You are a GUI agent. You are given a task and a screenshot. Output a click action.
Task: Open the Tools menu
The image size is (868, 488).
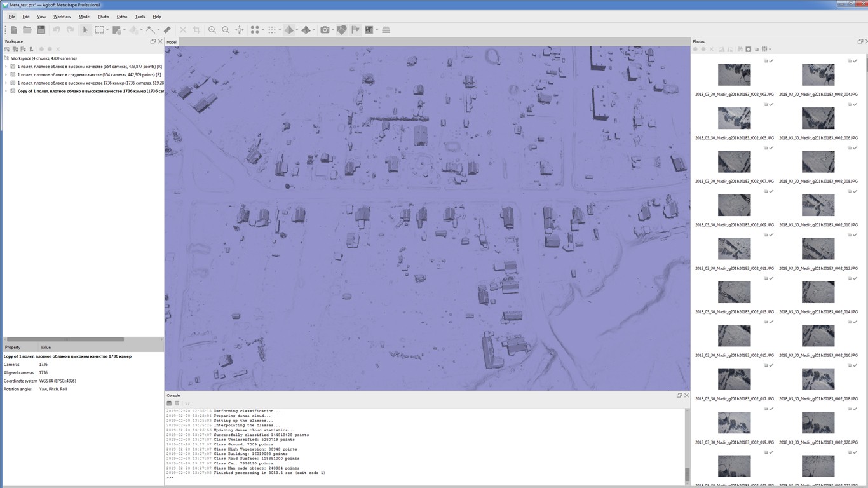tap(140, 17)
